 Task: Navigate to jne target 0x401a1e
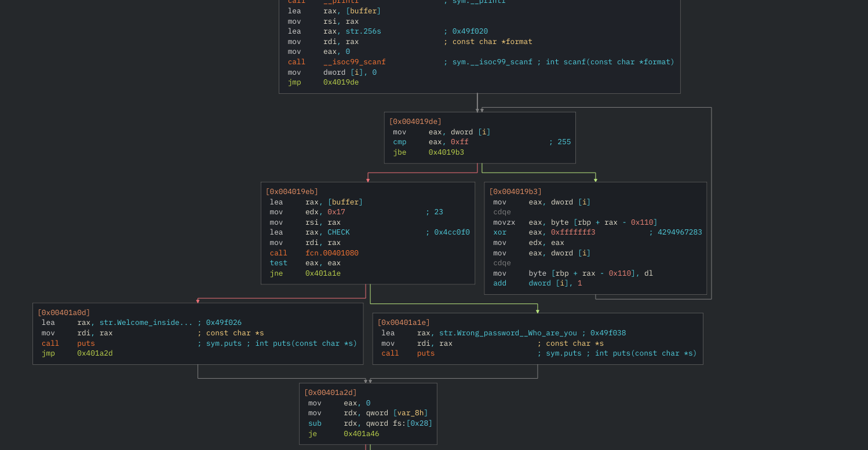click(323, 273)
